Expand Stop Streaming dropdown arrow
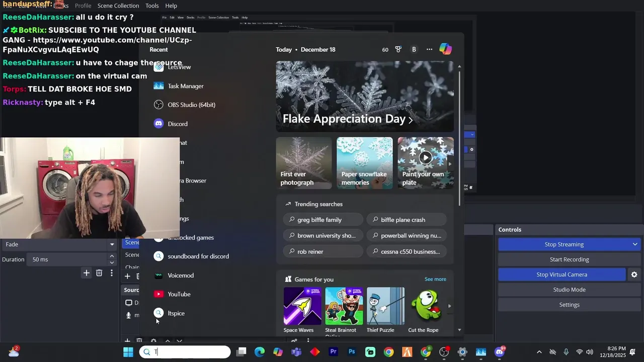The image size is (644, 362). 635,244
